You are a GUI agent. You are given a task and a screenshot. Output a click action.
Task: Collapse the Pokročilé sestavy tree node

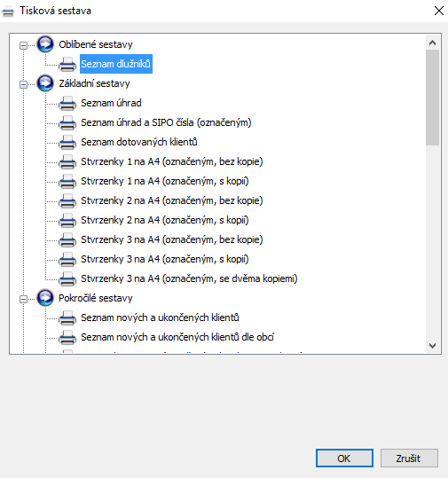point(23,299)
